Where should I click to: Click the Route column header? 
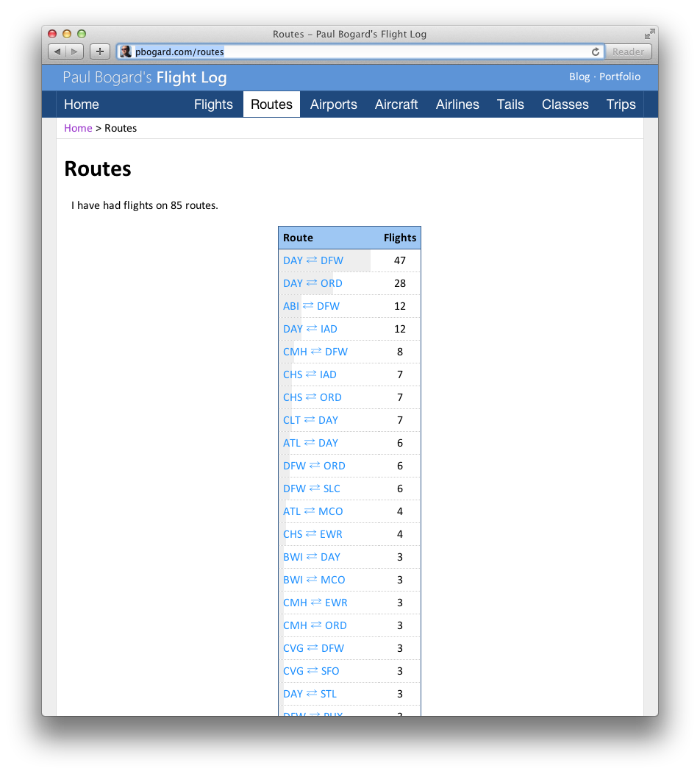[297, 237]
